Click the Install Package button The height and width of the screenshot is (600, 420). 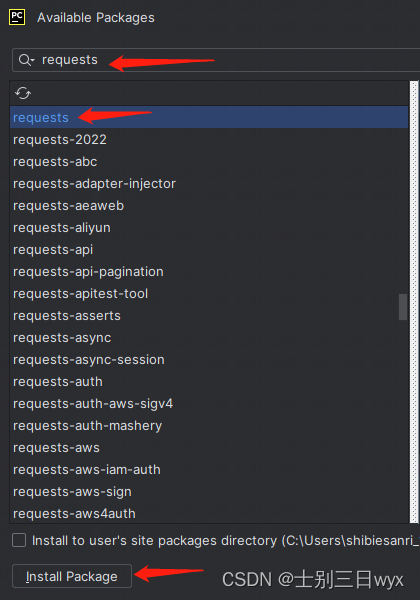pos(72,576)
